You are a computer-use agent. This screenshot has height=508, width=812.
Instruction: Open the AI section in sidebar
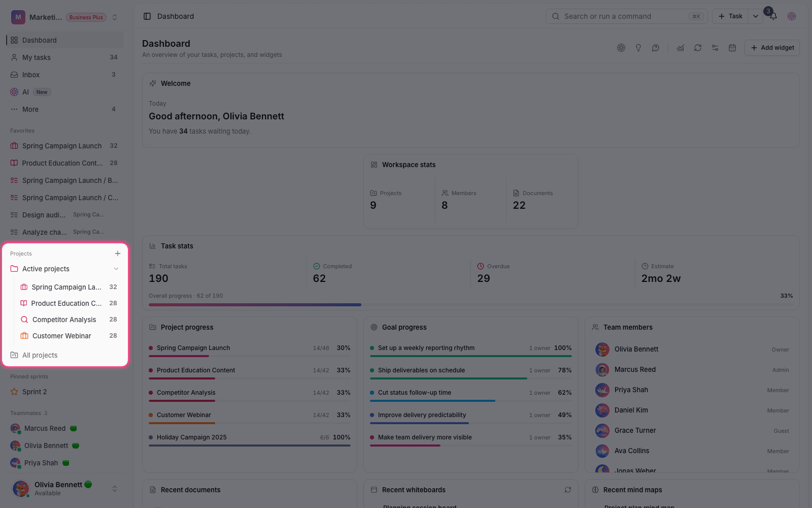pyautogui.click(x=65, y=92)
